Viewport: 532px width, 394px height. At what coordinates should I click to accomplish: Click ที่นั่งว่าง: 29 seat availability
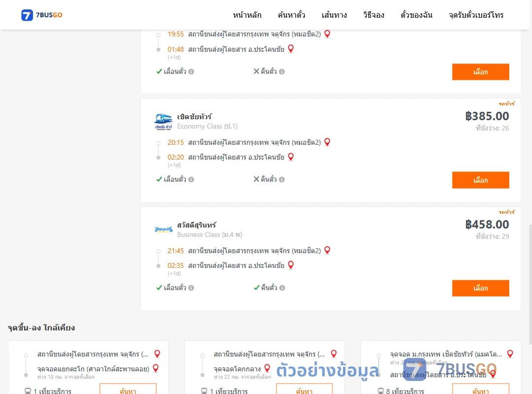pos(492,236)
